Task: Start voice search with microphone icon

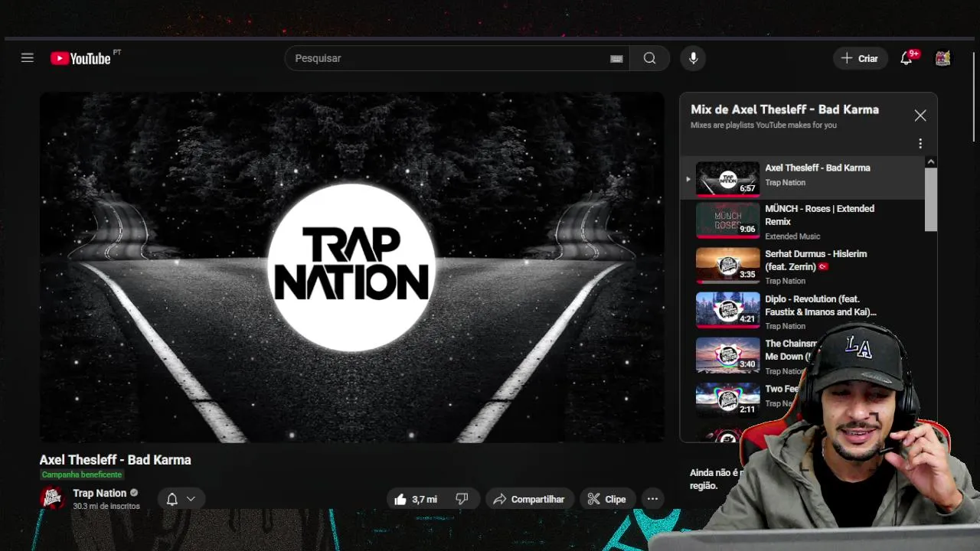Action: click(x=693, y=58)
